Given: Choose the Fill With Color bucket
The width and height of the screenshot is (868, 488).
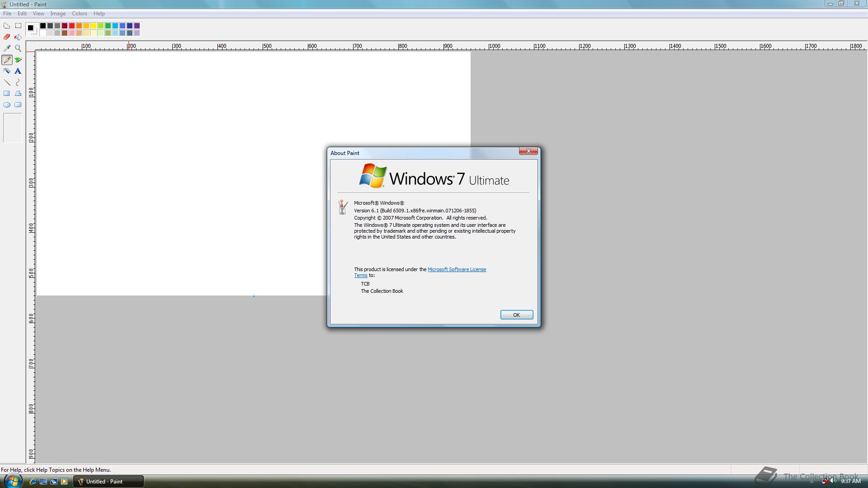Looking at the screenshot, I should [18, 37].
